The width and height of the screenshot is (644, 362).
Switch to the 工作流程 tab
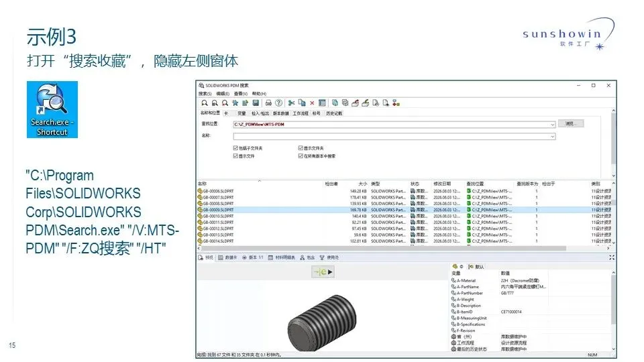(x=301, y=113)
